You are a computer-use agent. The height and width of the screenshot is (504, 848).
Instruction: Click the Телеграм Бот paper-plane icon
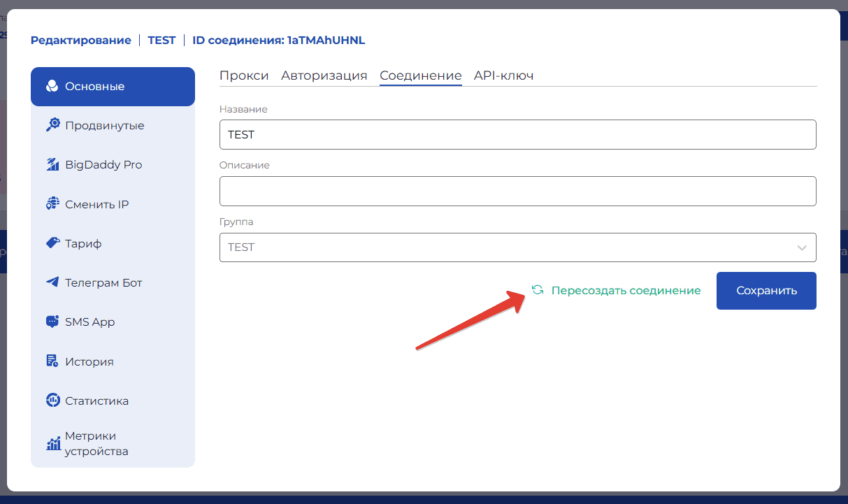(x=52, y=282)
